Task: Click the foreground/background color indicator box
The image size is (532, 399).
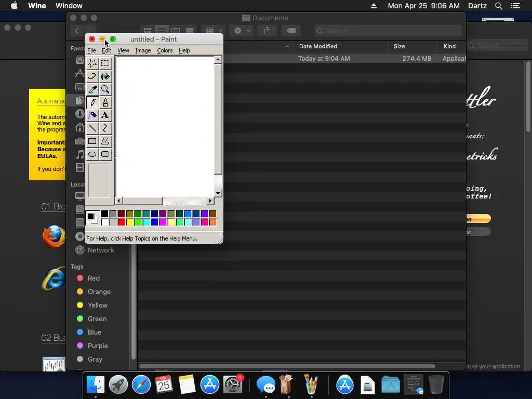Action: click(x=92, y=218)
